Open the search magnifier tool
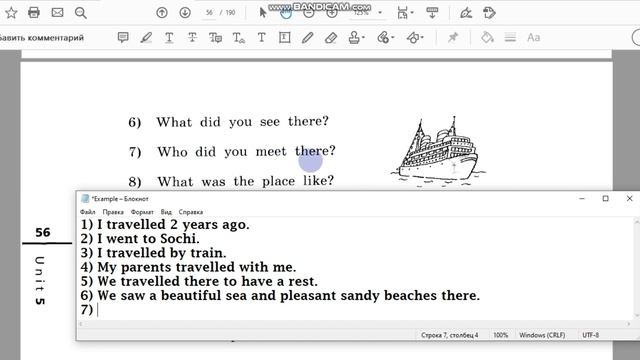Image resolution: width=640 pixels, height=360 pixels. [x=80, y=13]
